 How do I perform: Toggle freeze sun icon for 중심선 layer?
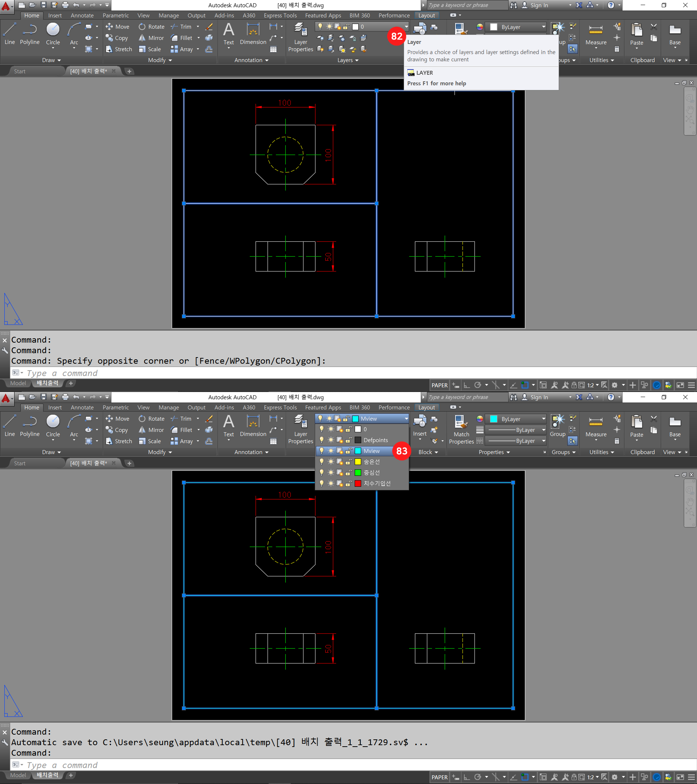pyautogui.click(x=331, y=472)
